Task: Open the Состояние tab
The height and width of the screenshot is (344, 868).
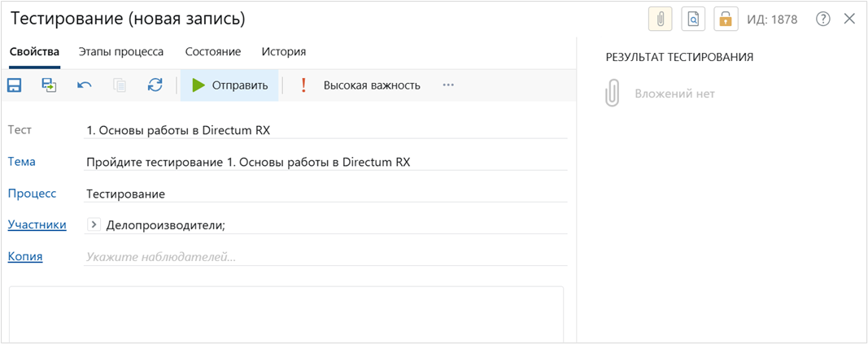Action: [x=213, y=51]
